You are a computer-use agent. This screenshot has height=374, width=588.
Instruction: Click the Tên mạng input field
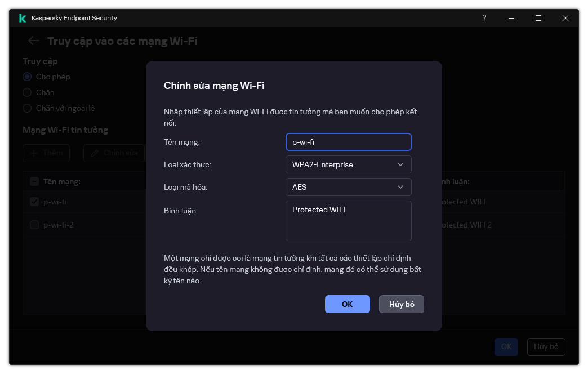[x=348, y=142]
